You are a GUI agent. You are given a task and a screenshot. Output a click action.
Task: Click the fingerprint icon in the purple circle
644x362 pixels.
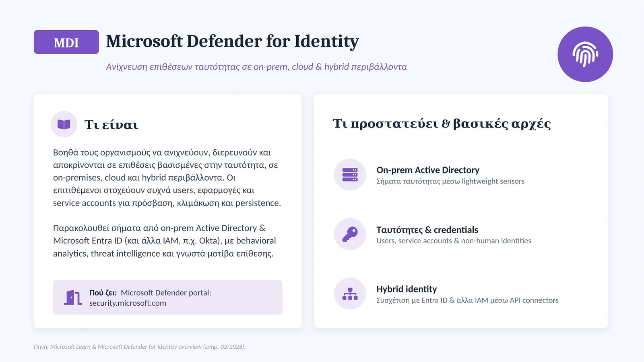coord(585,54)
